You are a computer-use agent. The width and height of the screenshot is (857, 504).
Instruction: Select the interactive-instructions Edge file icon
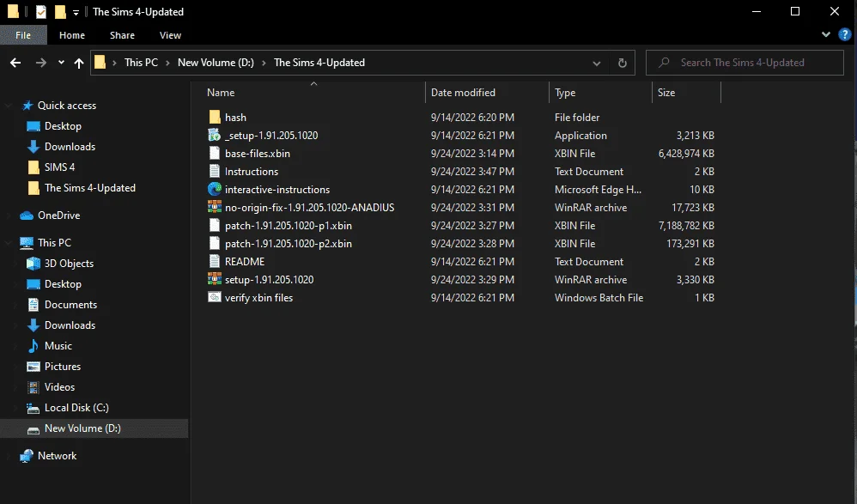pos(215,190)
